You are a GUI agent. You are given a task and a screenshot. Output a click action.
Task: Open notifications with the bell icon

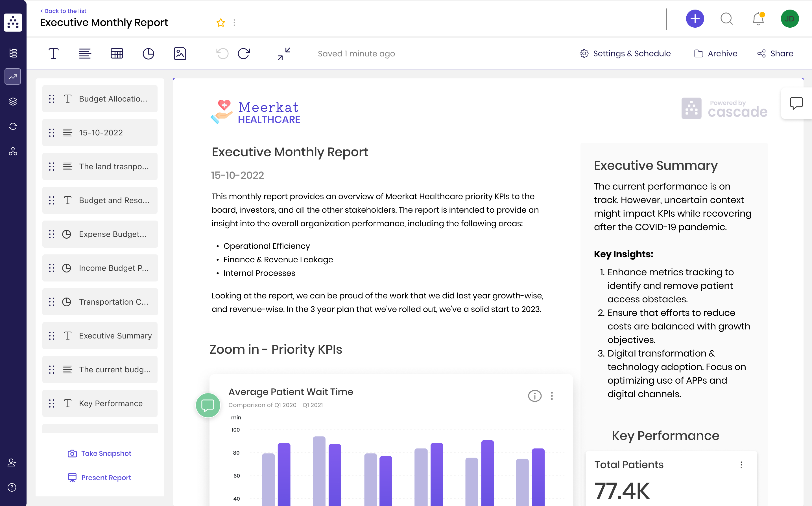click(x=758, y=19)
